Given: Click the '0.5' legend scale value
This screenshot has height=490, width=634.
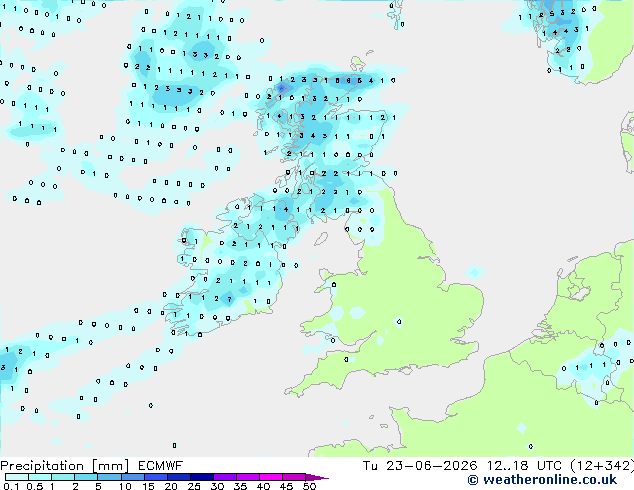Looking at the screenshot, I should 35,486.
